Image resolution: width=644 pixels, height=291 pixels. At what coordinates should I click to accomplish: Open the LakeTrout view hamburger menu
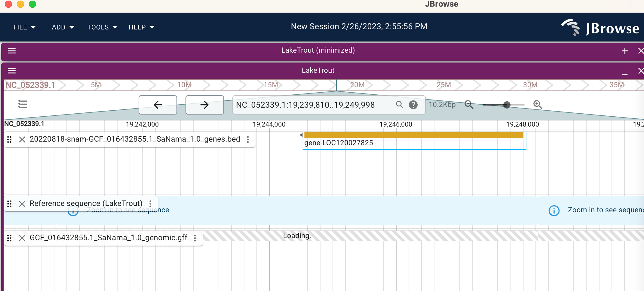(12, 71)
